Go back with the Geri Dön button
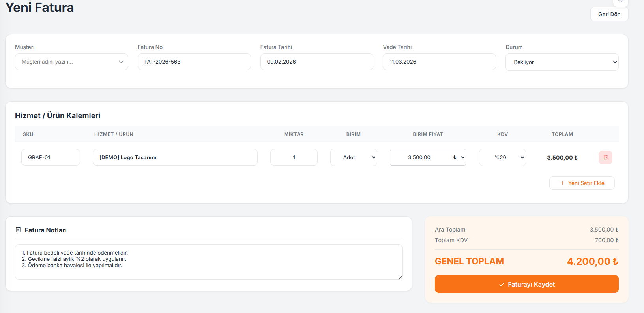Screen dimensions: 644x313 coord(609,14)
